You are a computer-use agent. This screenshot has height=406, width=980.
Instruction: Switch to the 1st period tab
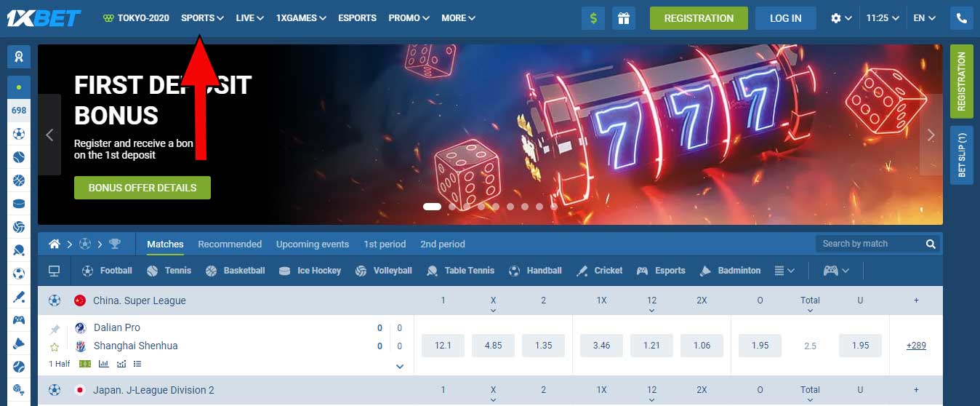[385, 244]
